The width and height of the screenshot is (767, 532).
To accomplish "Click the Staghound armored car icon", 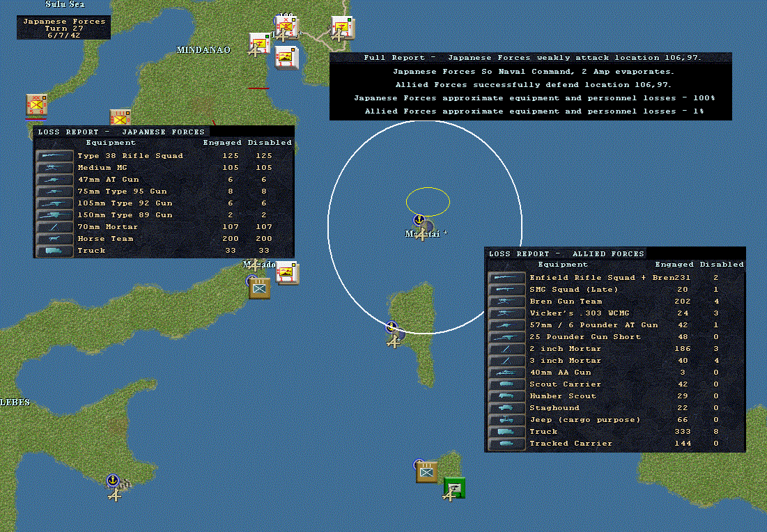I will [x=506, y=408].
